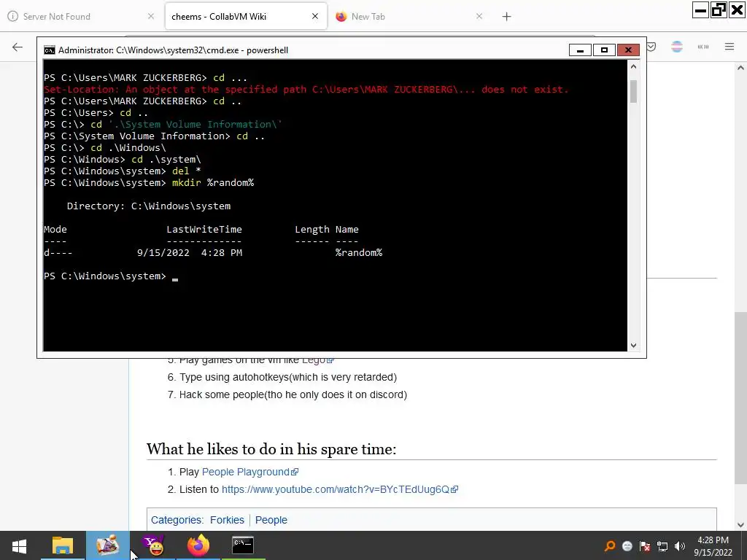Screen dimensions: 747x560
Task: Open the volume speaker tray icon
Action: 680,546
